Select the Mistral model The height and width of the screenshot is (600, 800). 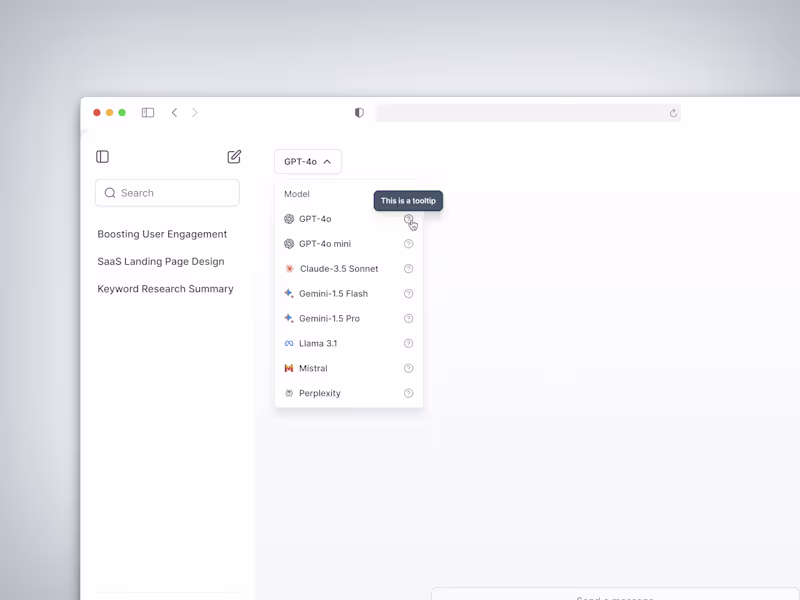coord(349,368)
